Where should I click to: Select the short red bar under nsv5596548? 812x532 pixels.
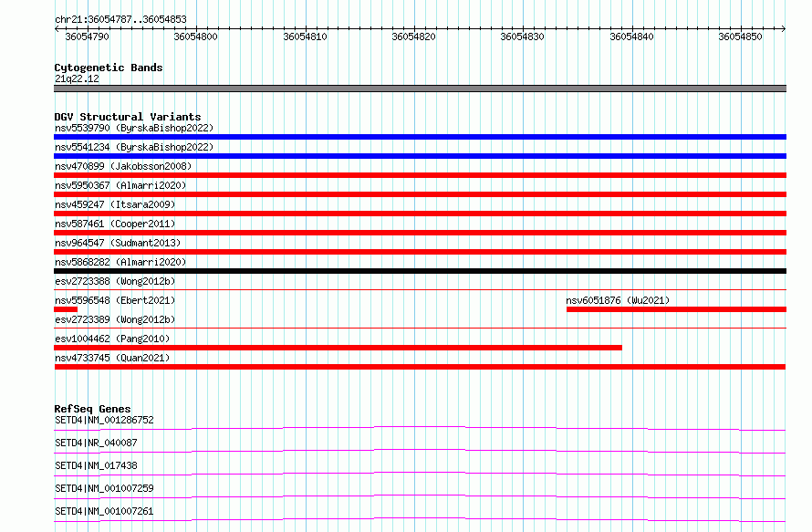point(66,309)
